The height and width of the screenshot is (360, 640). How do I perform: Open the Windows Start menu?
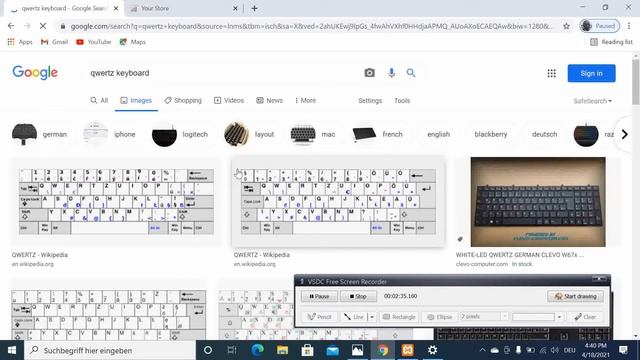[x=12, y=350]
